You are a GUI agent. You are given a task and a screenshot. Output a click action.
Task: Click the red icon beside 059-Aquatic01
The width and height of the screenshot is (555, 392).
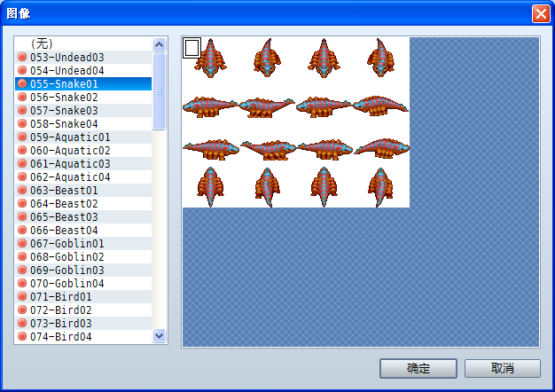[x=22, y=137]
